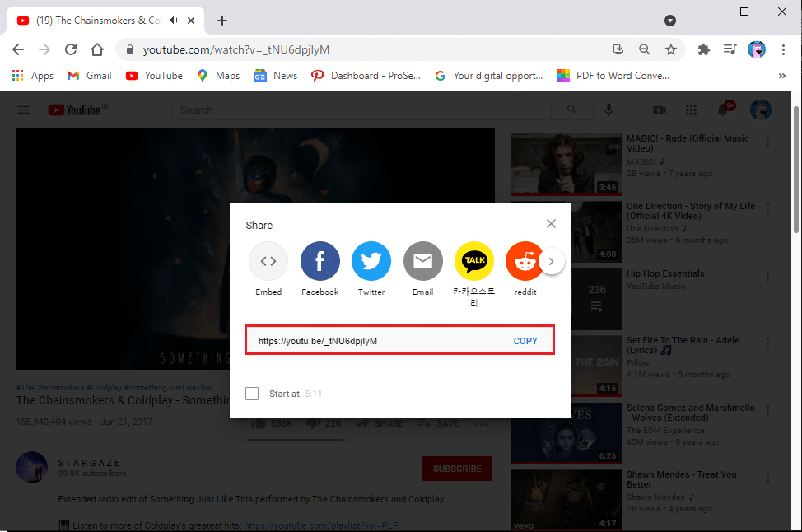
Task: Close the Share dialog
Action: tap(551, 224)
